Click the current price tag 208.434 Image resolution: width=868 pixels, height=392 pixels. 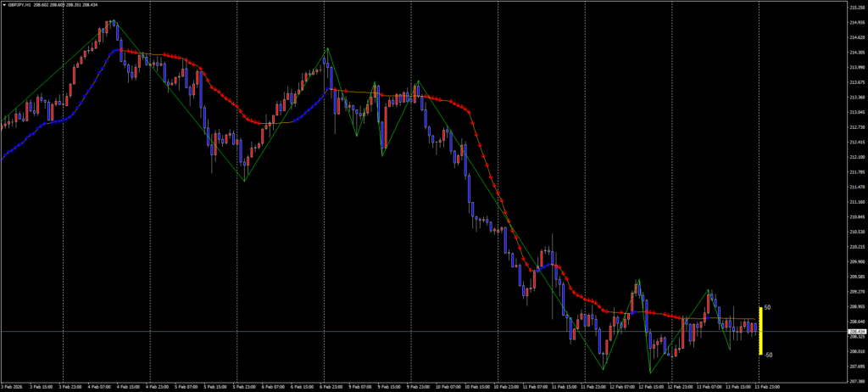click(855, 331)
